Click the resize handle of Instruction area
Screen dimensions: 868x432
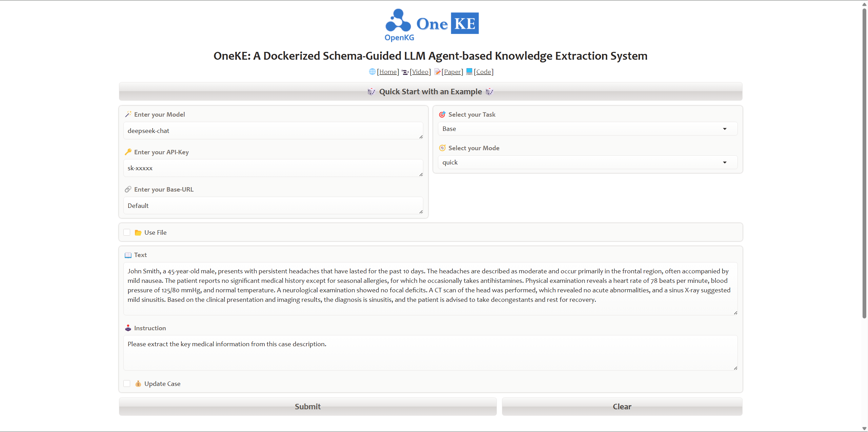[735, 368]
